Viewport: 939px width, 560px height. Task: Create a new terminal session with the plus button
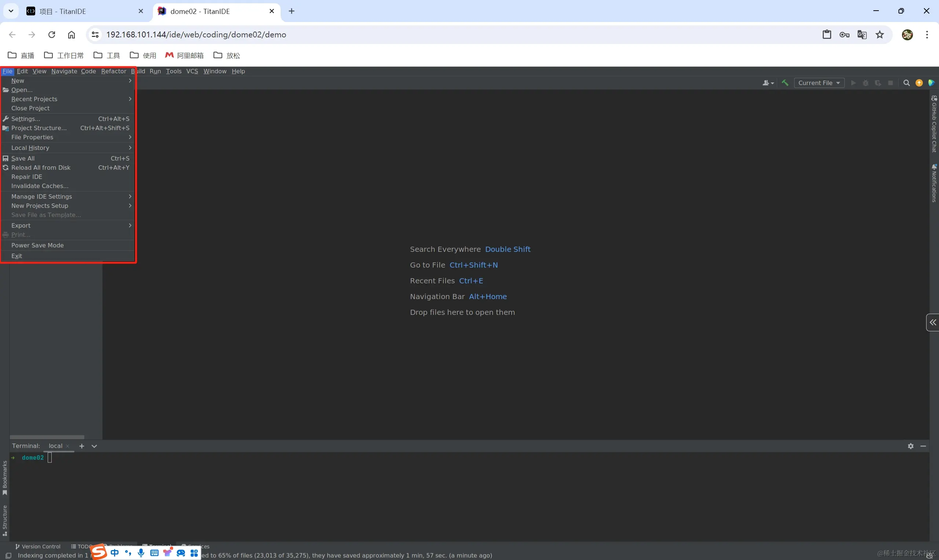point(82,446)
